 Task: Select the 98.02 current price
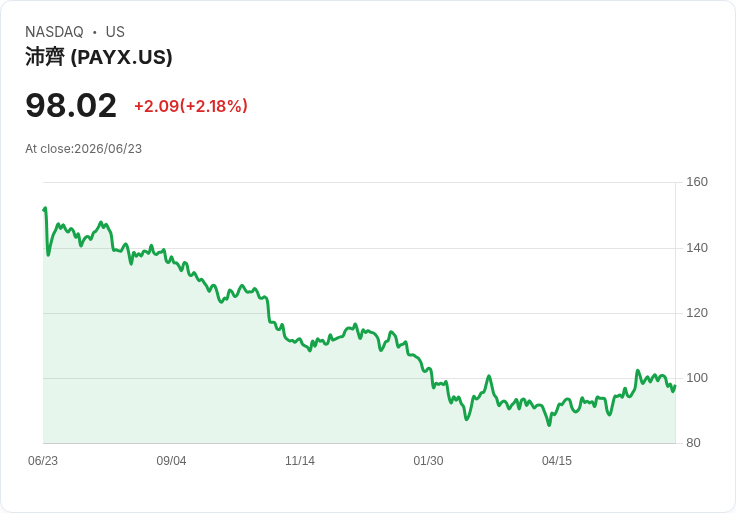(x=71, y=106)
